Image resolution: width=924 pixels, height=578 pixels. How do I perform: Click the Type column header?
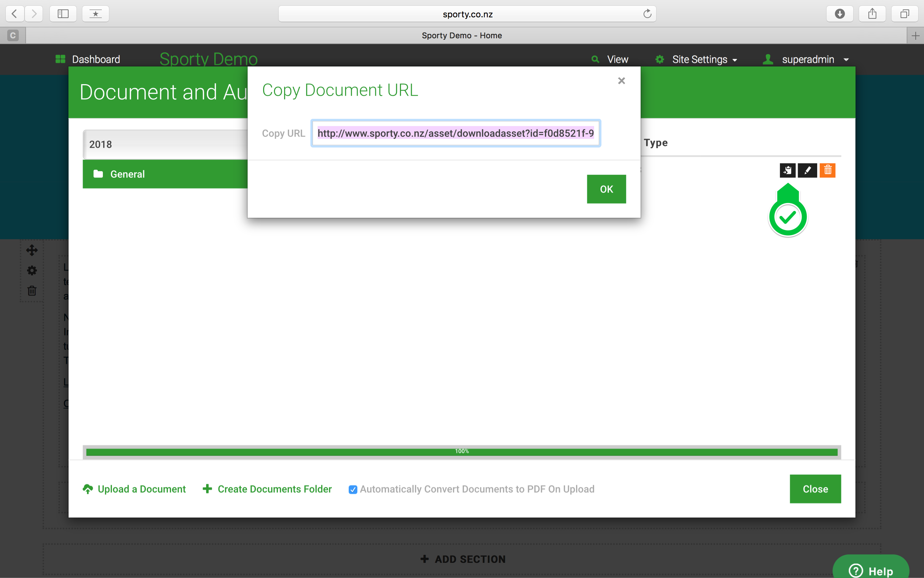point(655,143)
